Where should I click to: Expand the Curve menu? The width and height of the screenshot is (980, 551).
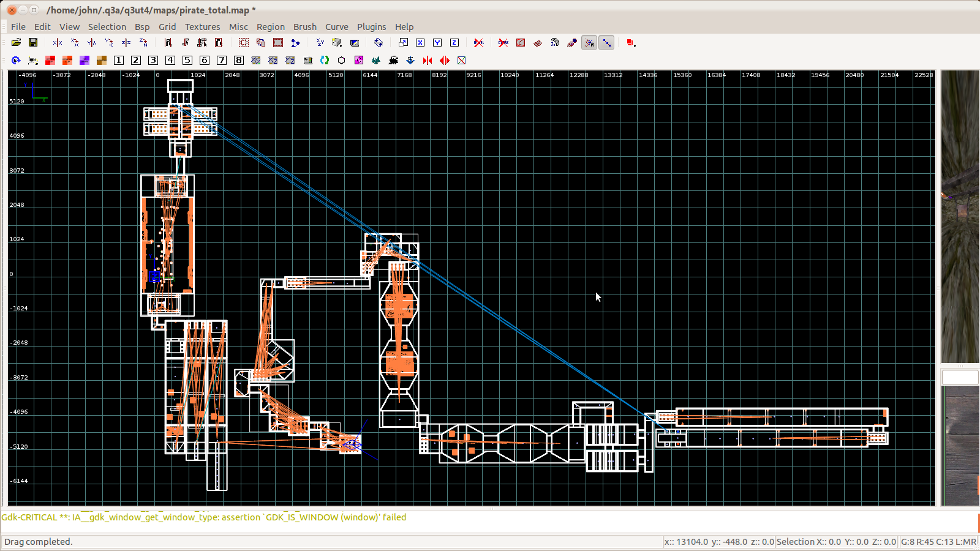[336, 27]
